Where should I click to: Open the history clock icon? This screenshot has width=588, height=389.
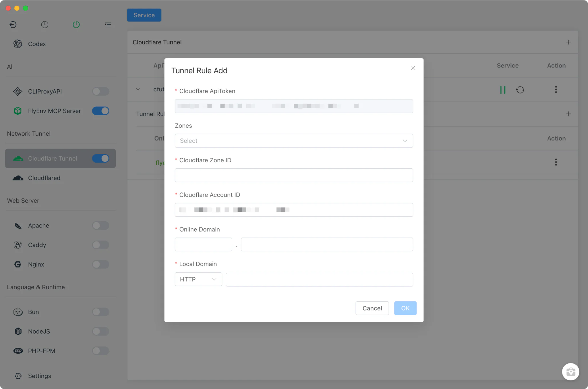pos(45,25)
